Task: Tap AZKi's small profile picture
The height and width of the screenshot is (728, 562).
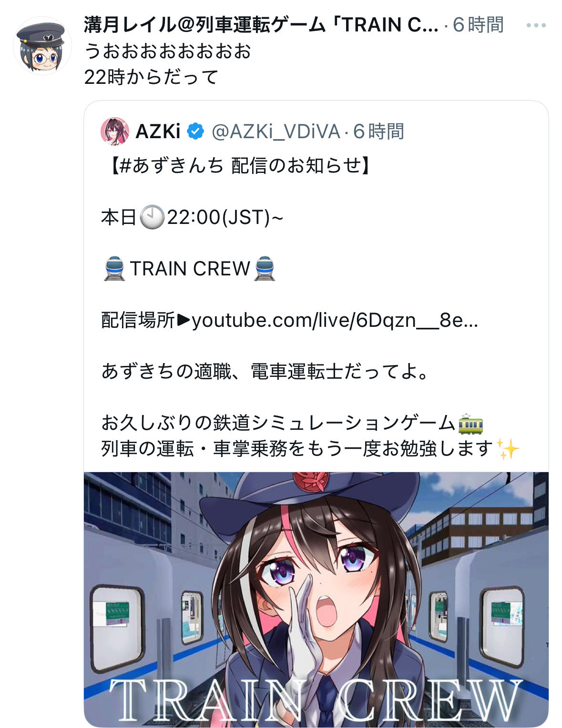Action: (x=115, y=131)
